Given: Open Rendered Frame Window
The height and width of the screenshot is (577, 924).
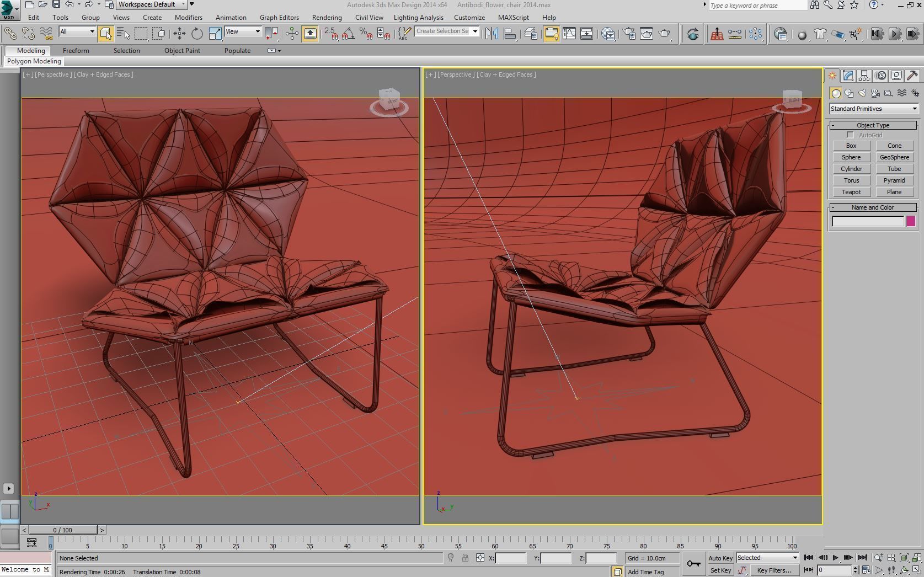Looking at the screenshot, I should pos(647,34).
